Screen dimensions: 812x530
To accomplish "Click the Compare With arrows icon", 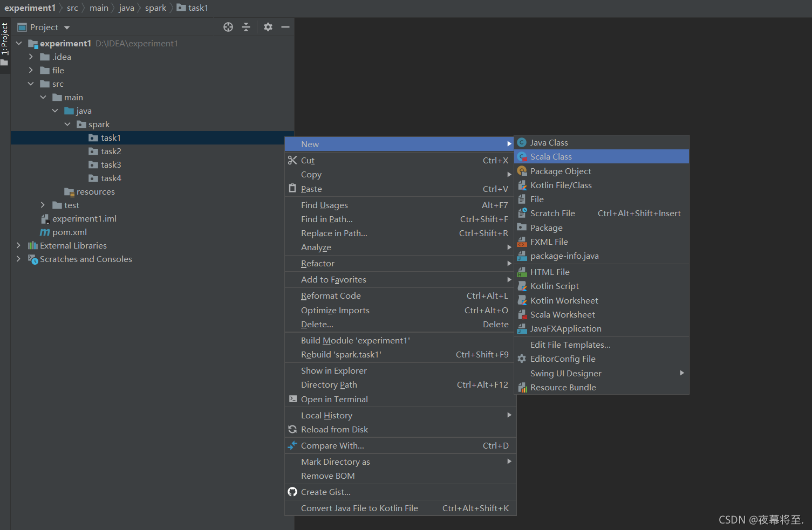I will point(292,445).
